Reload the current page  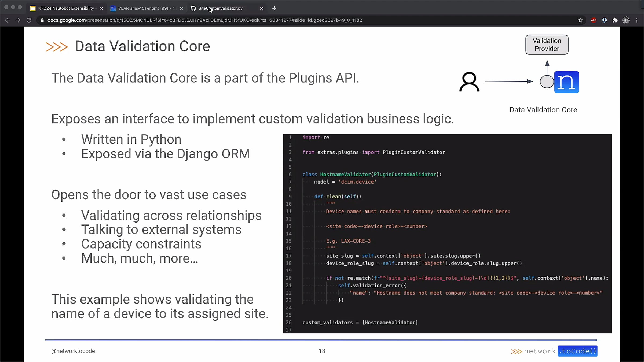click(29, 20)
